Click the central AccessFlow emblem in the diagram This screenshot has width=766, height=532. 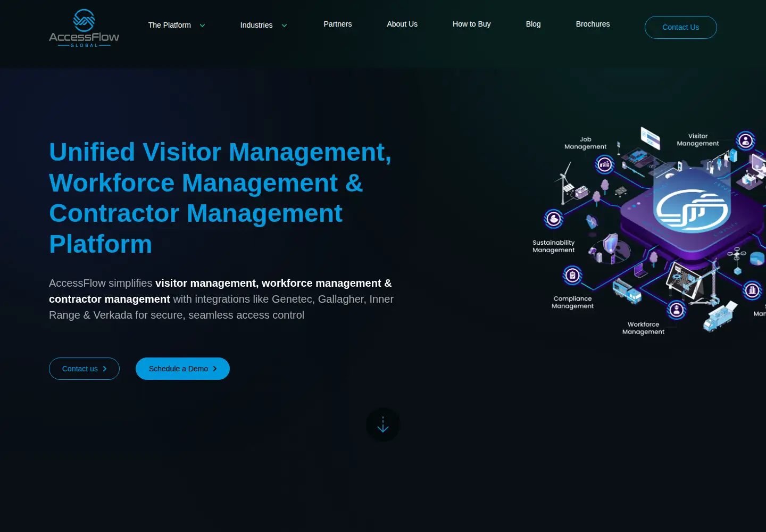pos(692,210)
